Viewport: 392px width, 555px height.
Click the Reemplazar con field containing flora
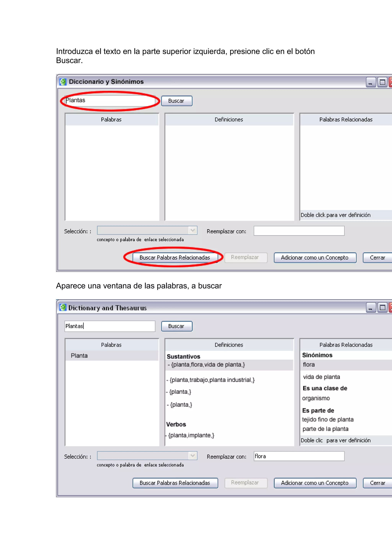click(x=299, y=456)
